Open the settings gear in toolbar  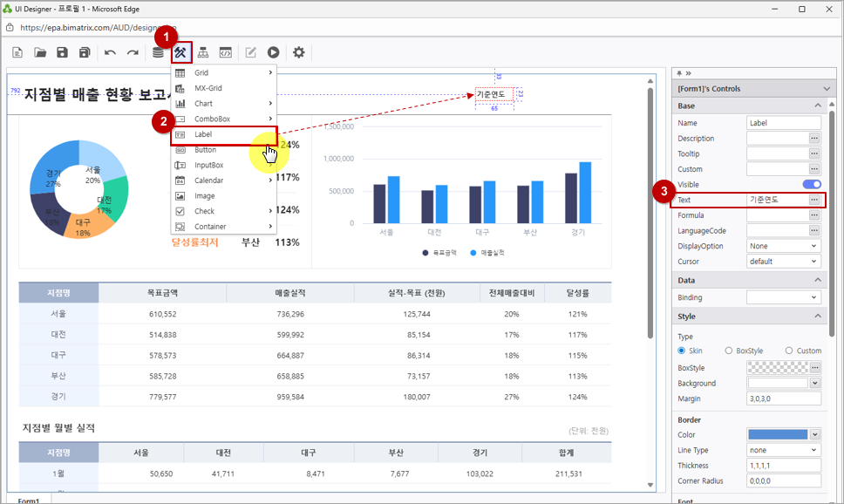pyautogui.click(x=299, y=52)
